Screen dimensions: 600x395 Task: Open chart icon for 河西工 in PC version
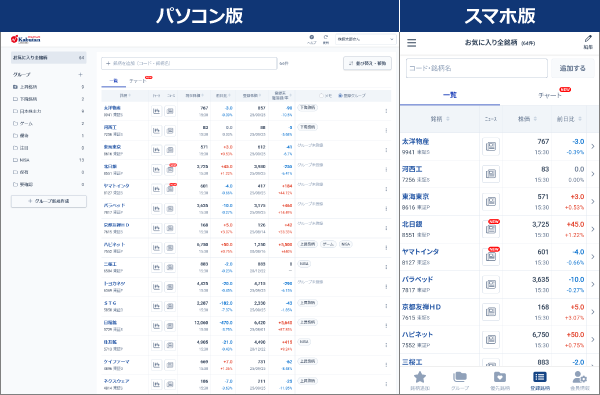[x=157, y=131]
